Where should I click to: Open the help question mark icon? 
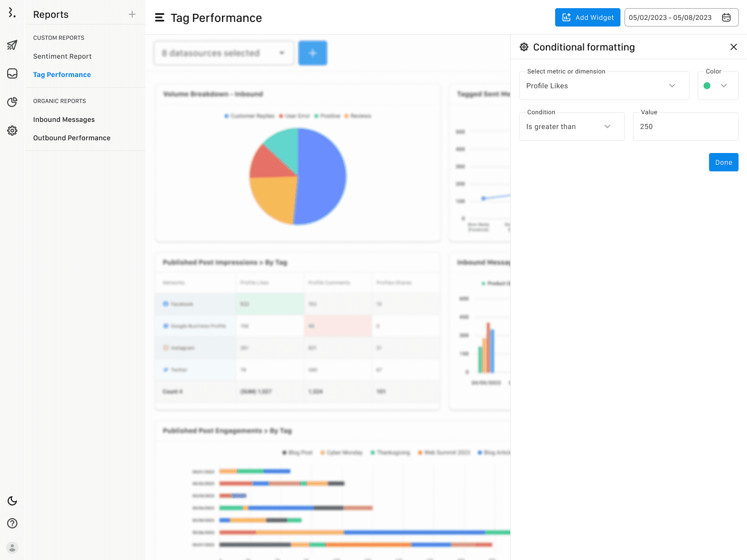(12, 523)
